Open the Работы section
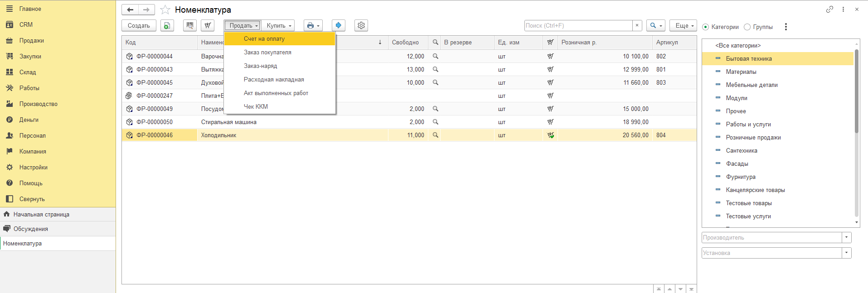 pos(29,88)
